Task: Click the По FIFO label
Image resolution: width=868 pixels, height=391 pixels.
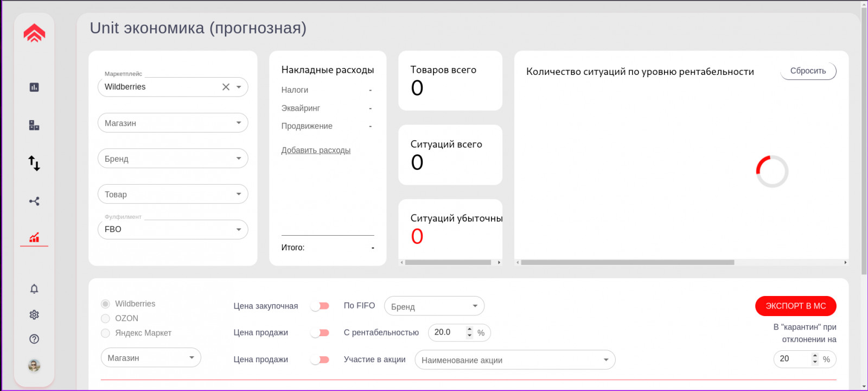Action: [359, 306]
